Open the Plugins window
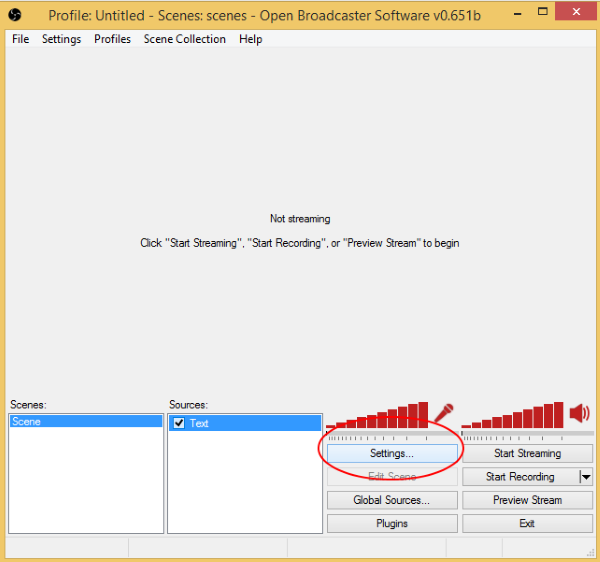 (x=392, y=523)
